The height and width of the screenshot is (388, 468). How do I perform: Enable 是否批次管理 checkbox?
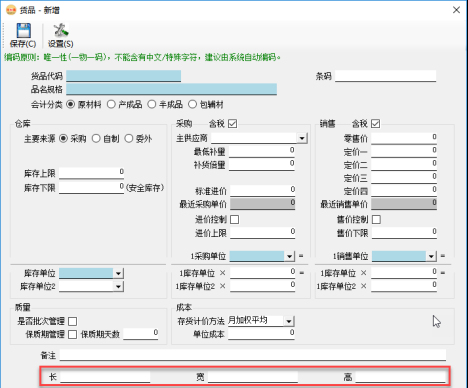coord(72,321)
